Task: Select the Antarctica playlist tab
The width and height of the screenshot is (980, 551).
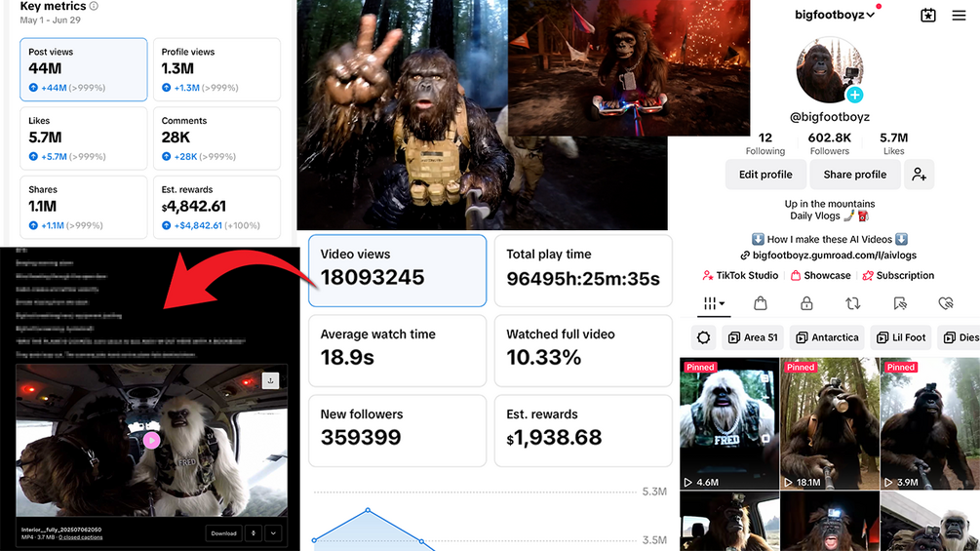Action: click(x=827, y=337)
